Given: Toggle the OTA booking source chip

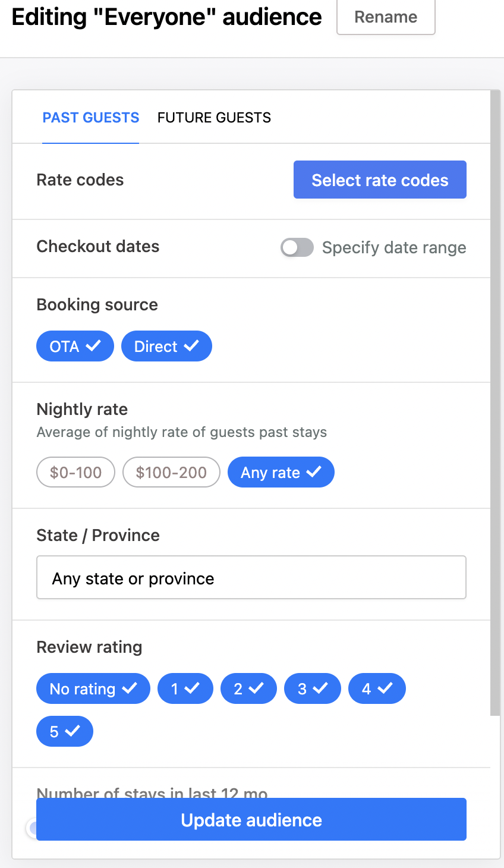Looking at the screenshot, I should (x=75, y=346).
